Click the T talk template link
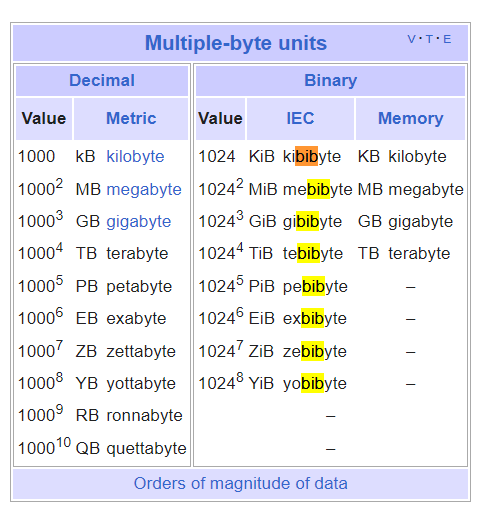This screenshot has height=508, width=481. point(429,39)
